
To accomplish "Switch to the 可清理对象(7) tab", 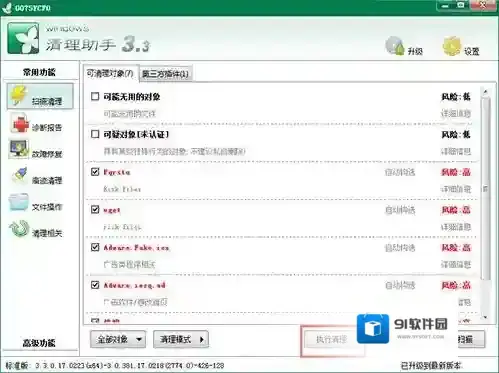I will coord(110,73).
